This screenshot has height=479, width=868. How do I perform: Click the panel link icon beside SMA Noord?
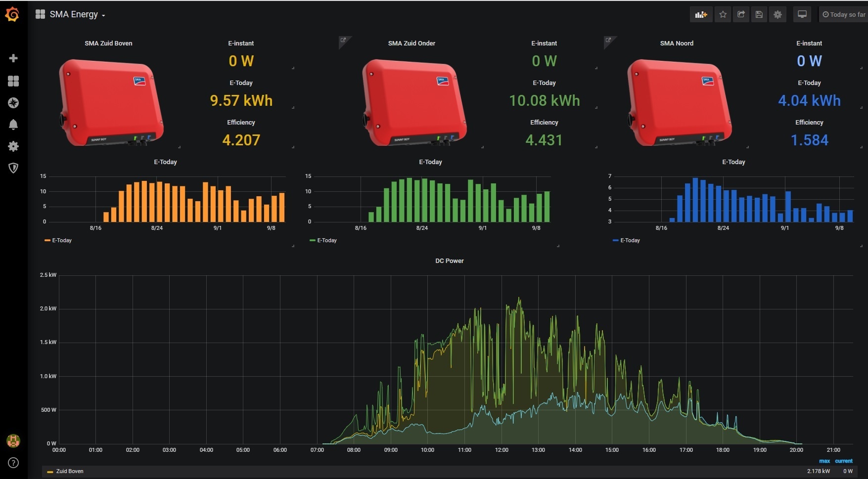[608, 41]
